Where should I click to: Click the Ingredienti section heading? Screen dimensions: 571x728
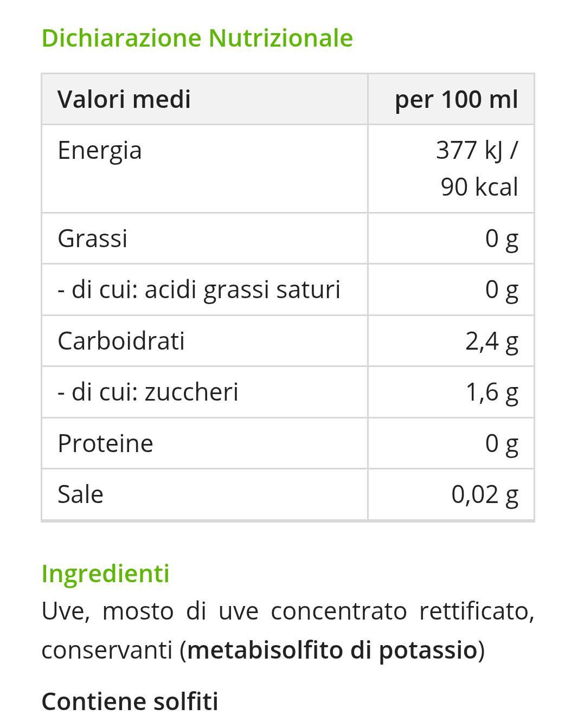tap(106, 574)
